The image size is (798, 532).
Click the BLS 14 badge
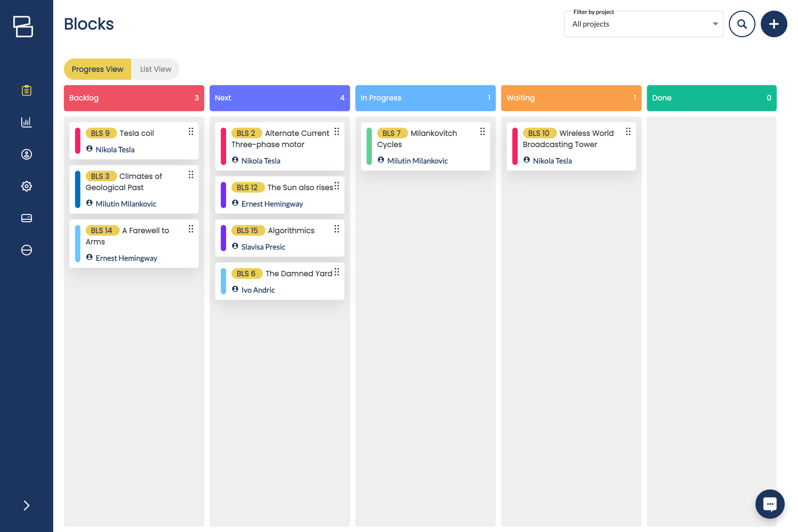102,230
